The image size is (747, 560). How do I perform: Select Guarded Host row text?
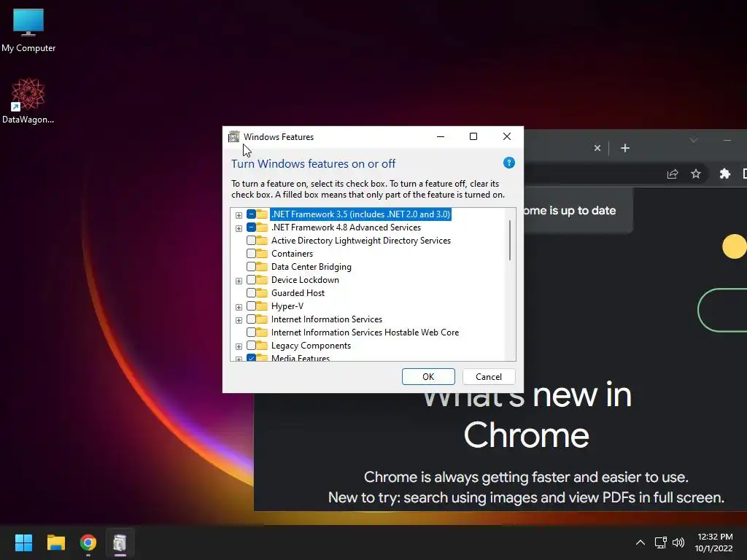pyautogui.click(x=298, y=293)
